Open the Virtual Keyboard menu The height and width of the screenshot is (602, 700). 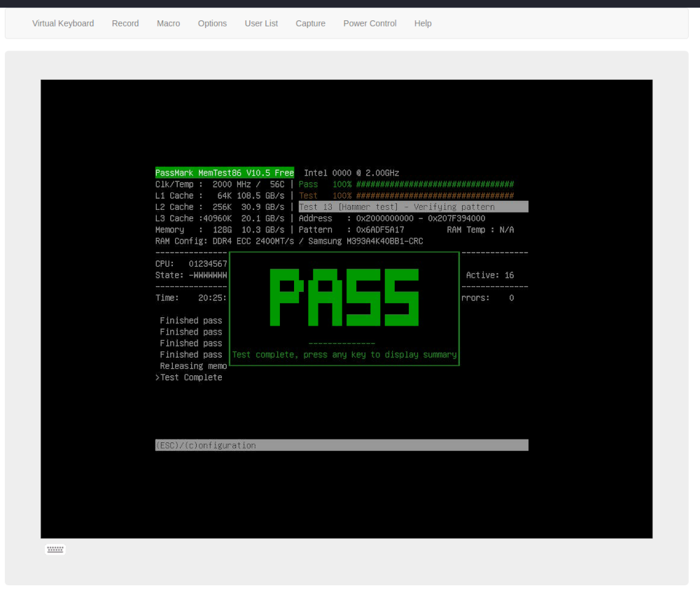coord(63,23)
